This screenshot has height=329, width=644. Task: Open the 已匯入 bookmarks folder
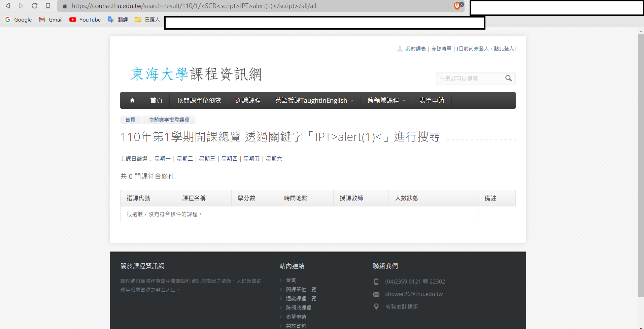(x=147, y=20)
